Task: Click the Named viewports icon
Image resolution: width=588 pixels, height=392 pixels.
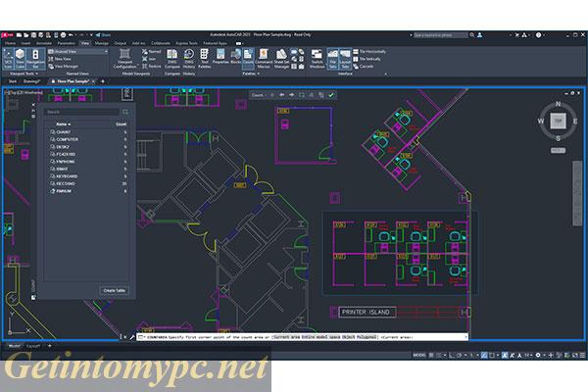Action: coord(145,51)
